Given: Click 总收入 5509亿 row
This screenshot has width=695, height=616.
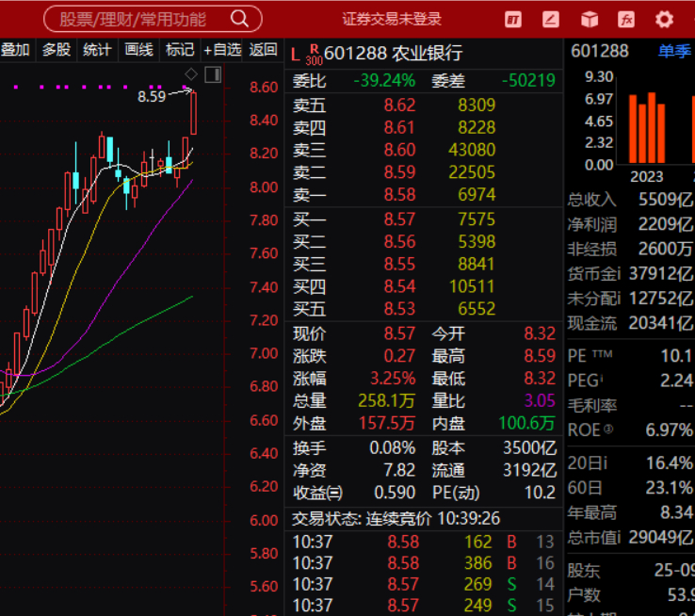Looking at the screenshot, I should pos(630,200).
